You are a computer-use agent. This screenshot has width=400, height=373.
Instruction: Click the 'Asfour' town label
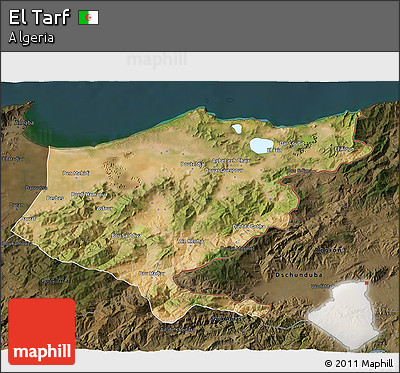coord(104,208)
